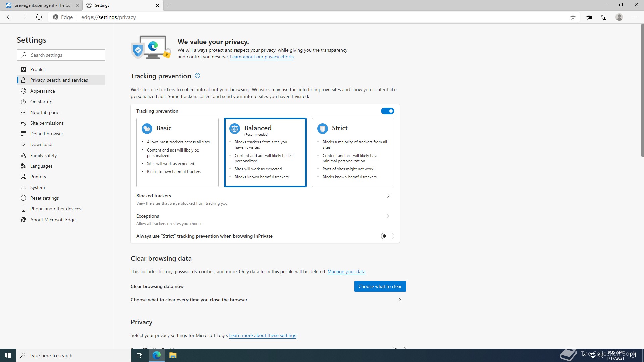Open Task View on taskbar
Image resolution: width=644 pixels, height=362 pixels.
[x=140, y=355]
